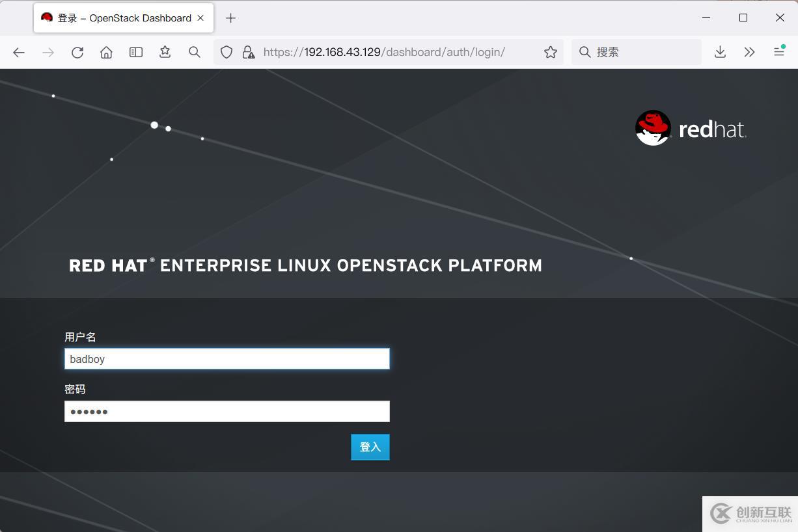
Task: Open the browser home page icon
Action: pos(106,52)
